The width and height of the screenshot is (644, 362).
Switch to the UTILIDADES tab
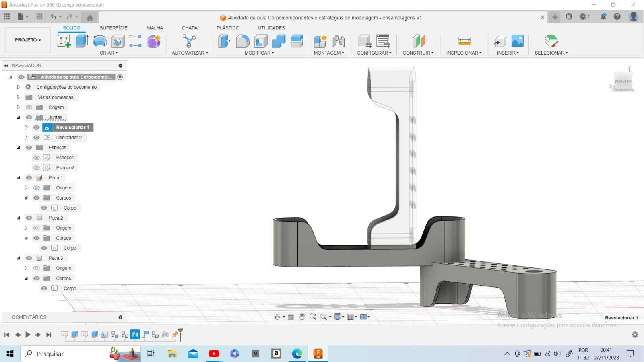point(271,28)
